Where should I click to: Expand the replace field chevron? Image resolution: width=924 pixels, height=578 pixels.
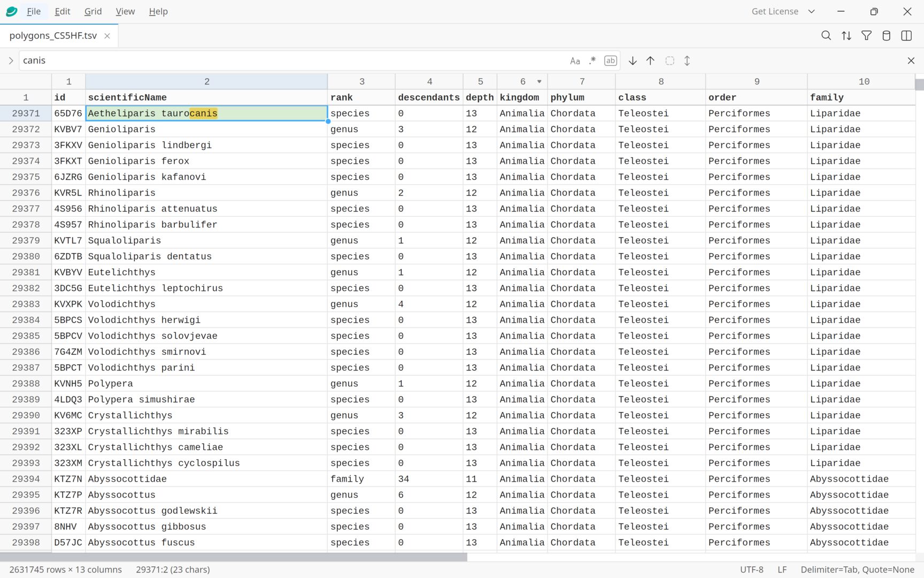click(11, 61)
